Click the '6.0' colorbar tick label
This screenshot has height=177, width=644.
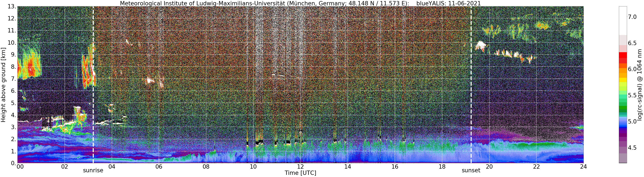tap(632, 69)
